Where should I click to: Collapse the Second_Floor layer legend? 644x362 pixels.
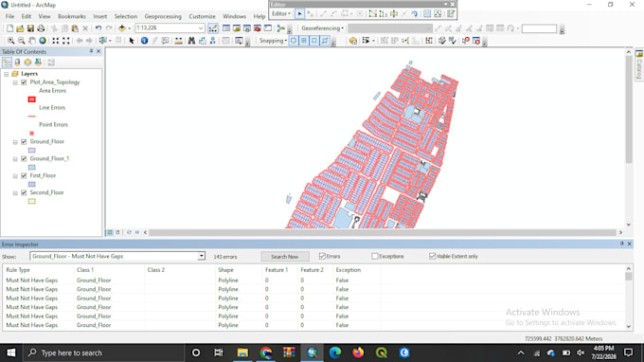click(15, 193)
